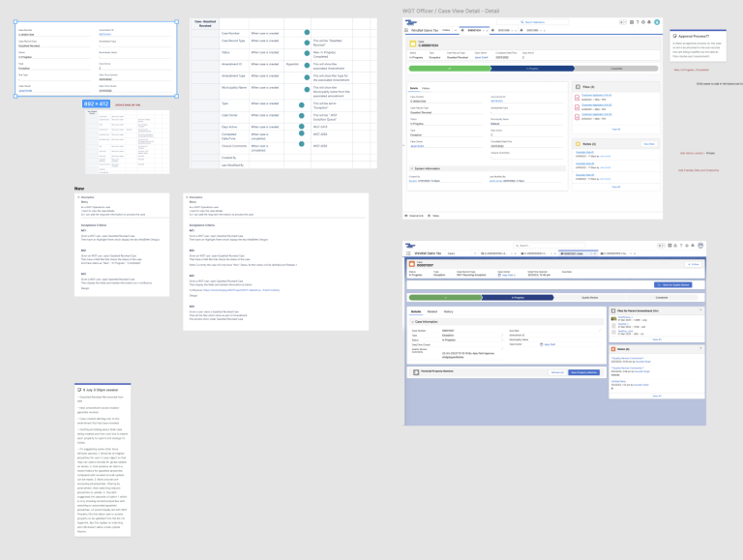Click the app launcher grid icon in upper mockup
This screenshot has height=560, width=743.
tap(406, 30)
